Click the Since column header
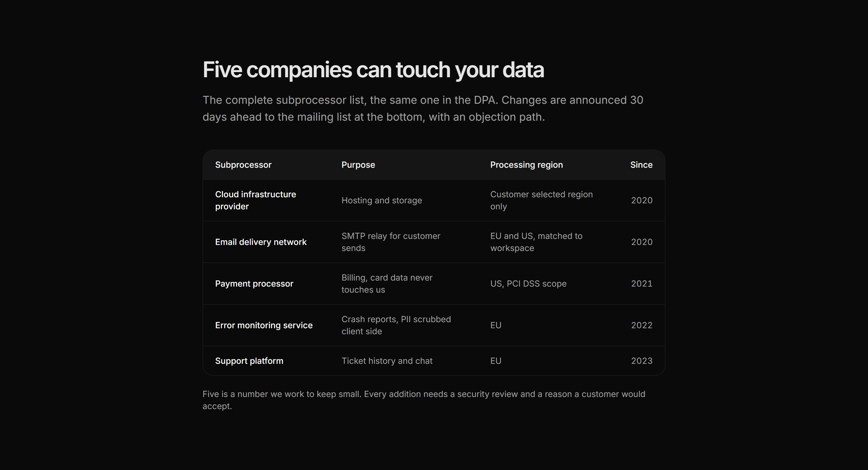 [x=641, y=165]
